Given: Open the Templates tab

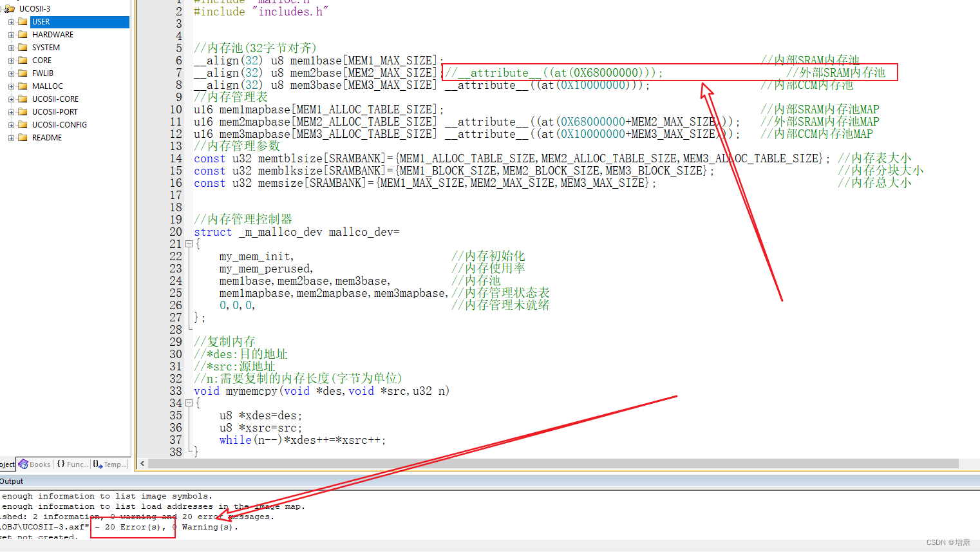Looking at the screenshot, I should tap(109, 464).
